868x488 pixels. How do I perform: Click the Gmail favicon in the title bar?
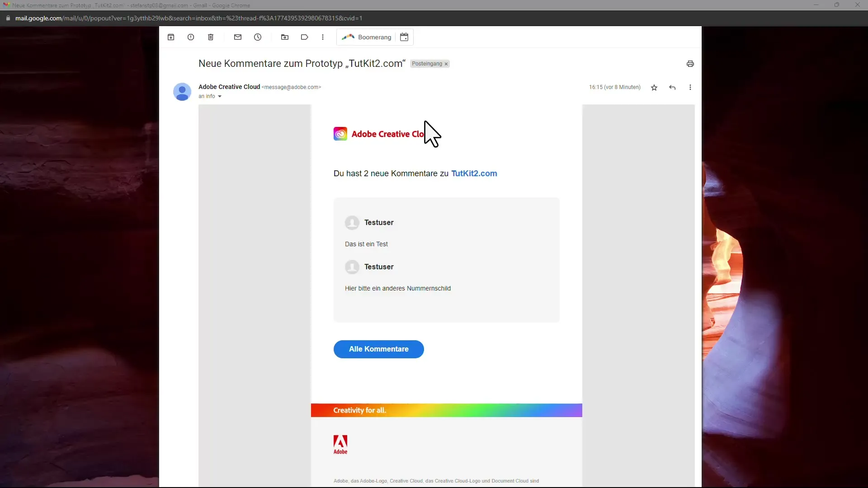click(x=6, y=5)
